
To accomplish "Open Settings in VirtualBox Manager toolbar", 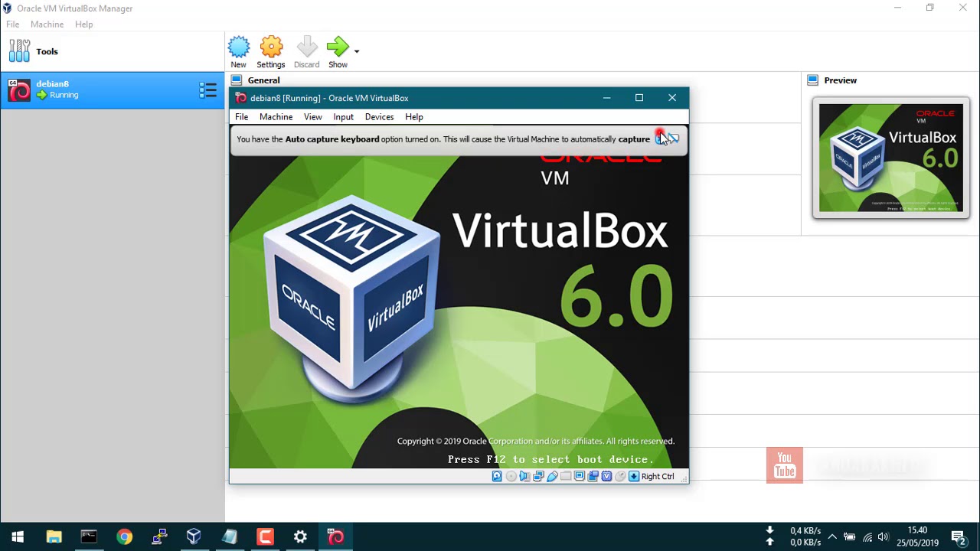I will tap(271, 52).
